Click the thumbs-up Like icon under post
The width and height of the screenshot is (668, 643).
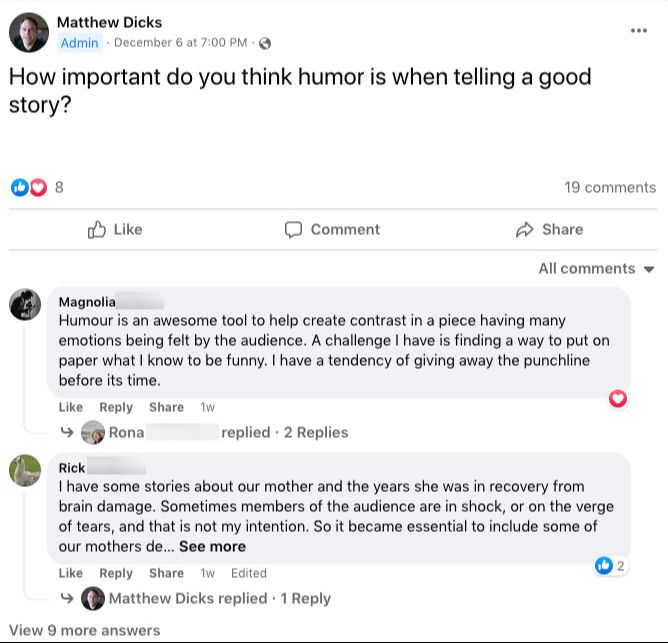coord(97,230)
